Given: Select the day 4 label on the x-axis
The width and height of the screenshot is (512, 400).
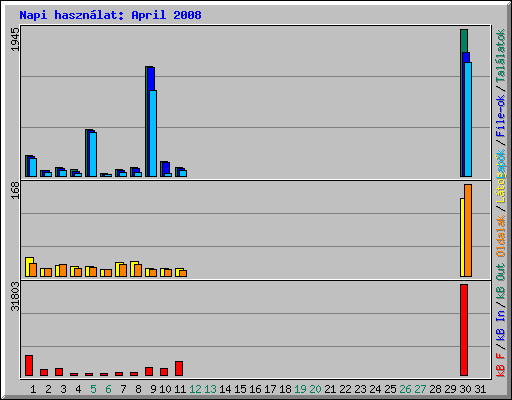Looking at the screenshot, I should [78, 389].
